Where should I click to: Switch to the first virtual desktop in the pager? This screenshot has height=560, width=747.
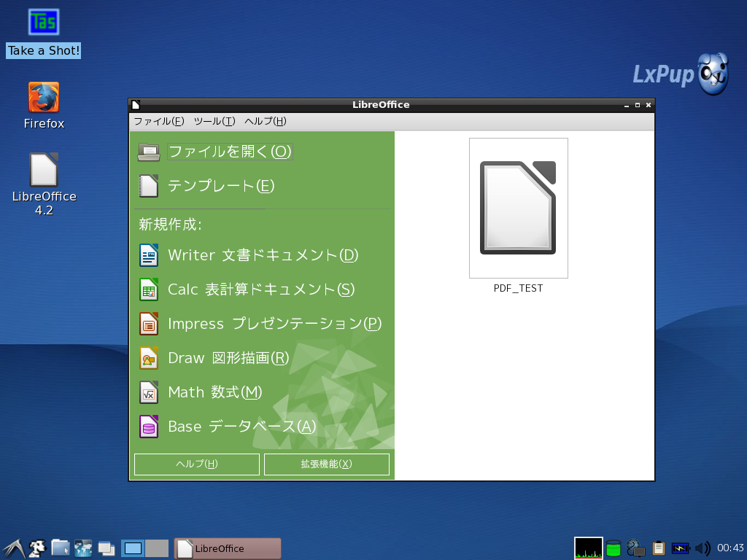[x=133, y=548]
